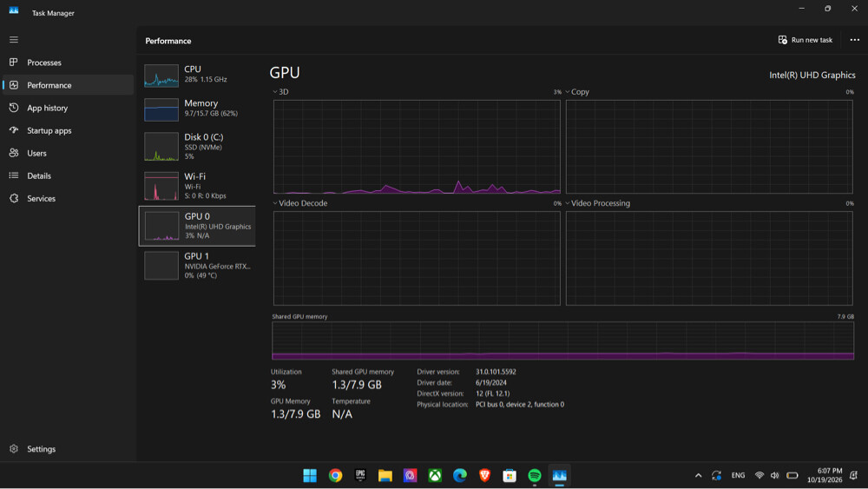Open Spotify from taskbar
This screenshot has height=489, width=868.
pos(535,476)
